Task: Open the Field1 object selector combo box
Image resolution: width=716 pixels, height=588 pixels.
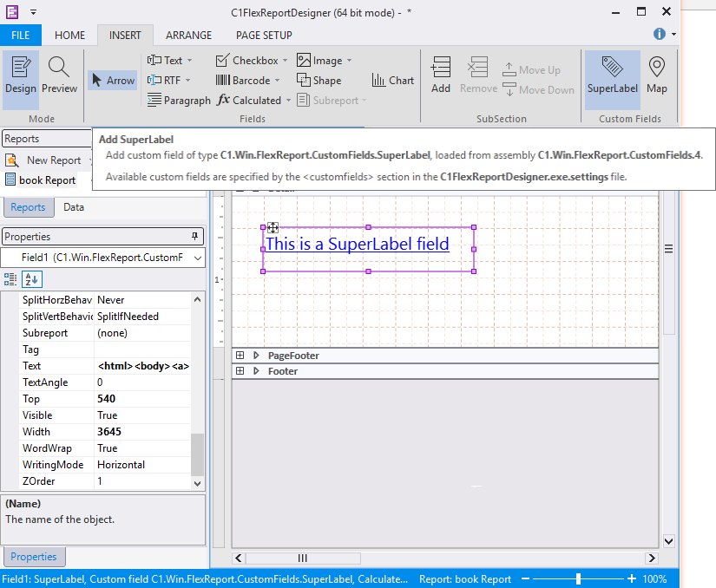Action: [x=103, y=258]
